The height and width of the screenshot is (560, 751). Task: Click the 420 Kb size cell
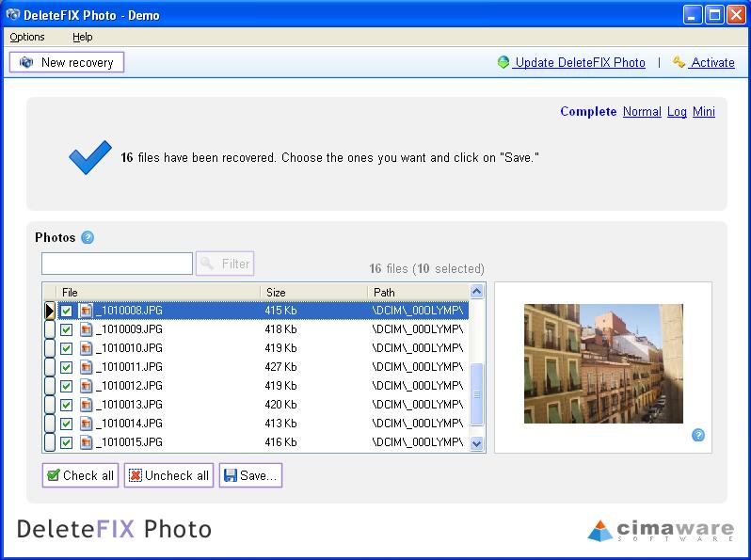coord(280,405)
